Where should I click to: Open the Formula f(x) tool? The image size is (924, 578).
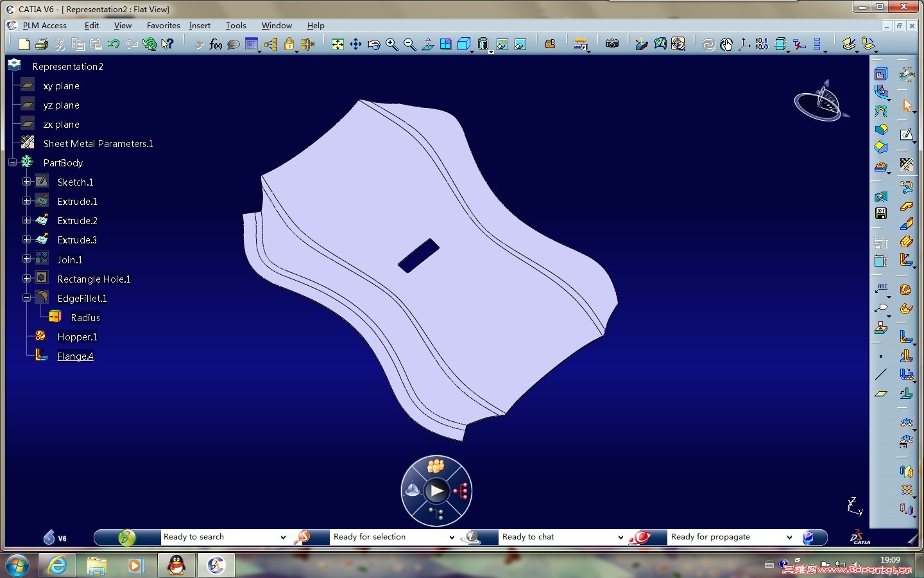216,44
